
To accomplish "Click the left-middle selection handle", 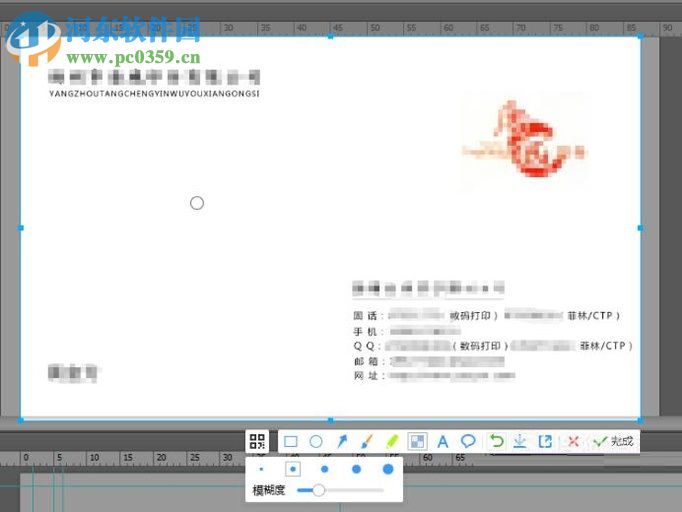I will [20, 228].
